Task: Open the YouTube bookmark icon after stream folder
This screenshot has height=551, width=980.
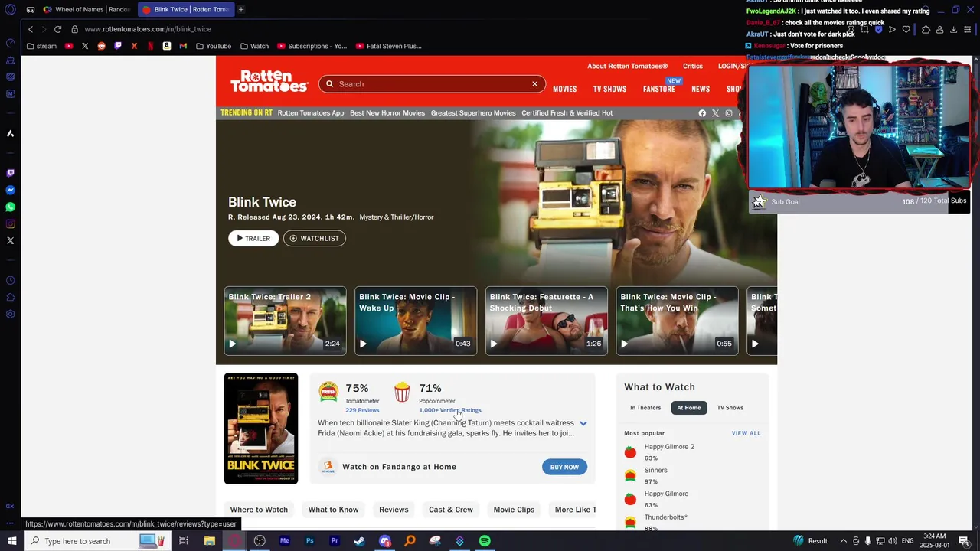Action: click(x=69, y=46)
